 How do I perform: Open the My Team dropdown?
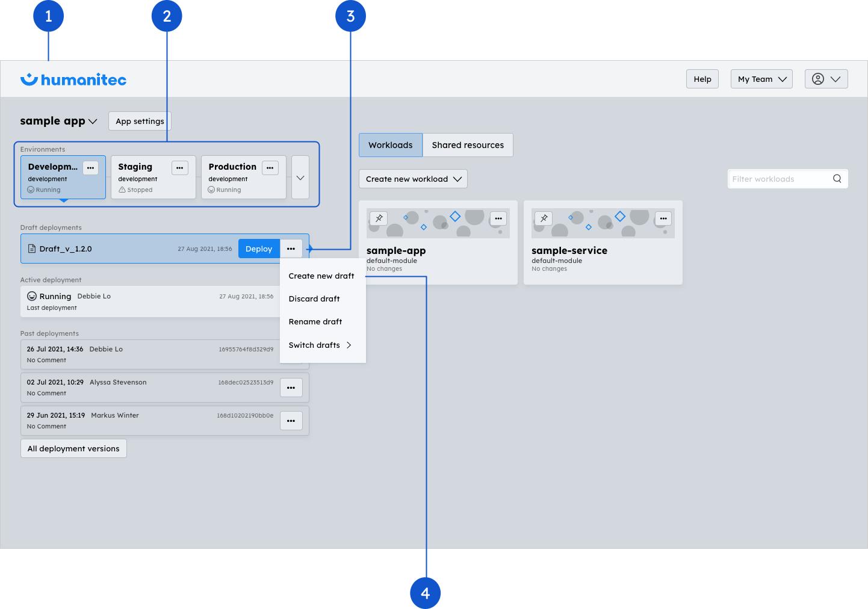pos(761,79)
